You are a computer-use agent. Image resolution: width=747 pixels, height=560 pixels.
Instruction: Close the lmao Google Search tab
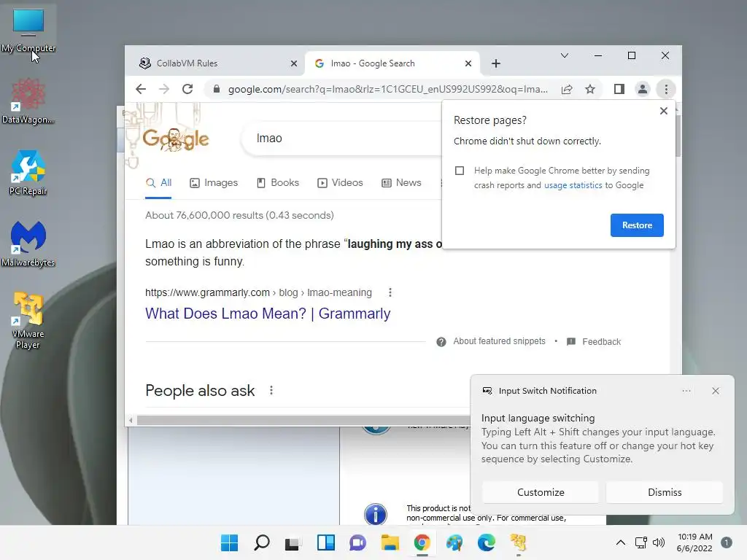468,63
